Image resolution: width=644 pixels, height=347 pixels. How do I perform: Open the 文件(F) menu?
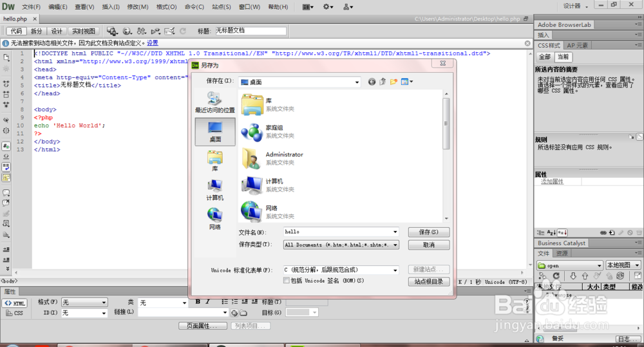pos(31,7)
